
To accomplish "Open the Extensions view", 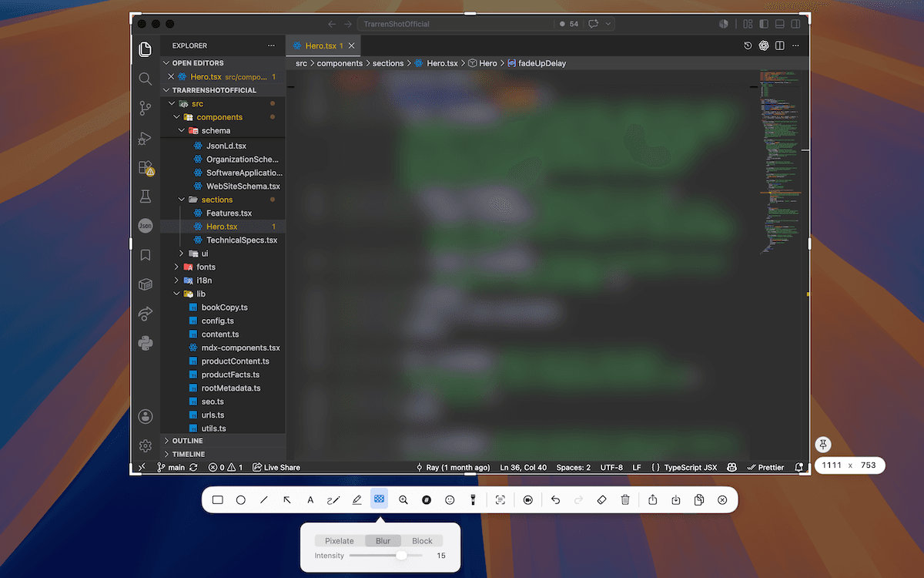I will click(x=146, y=167).
